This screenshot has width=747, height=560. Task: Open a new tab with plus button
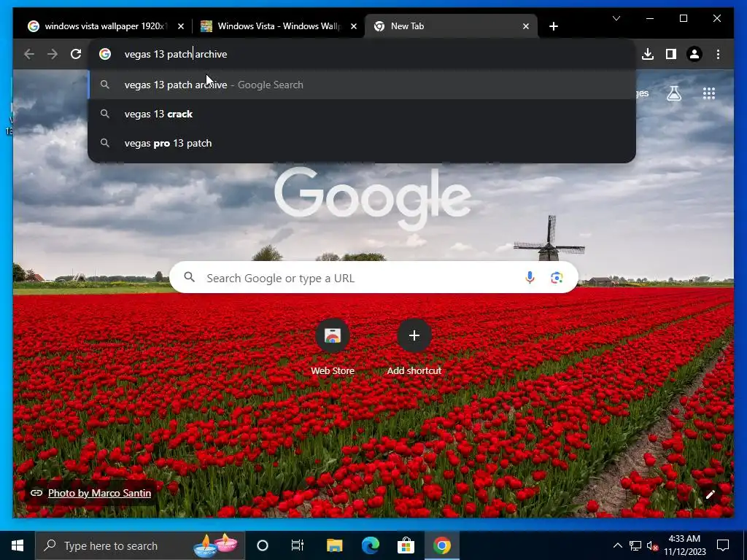(553, 26)
